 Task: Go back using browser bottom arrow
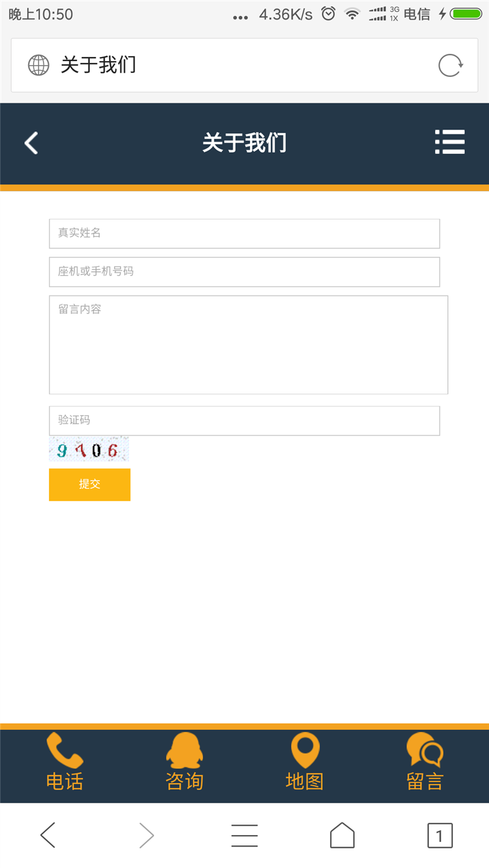pos(48,835)
